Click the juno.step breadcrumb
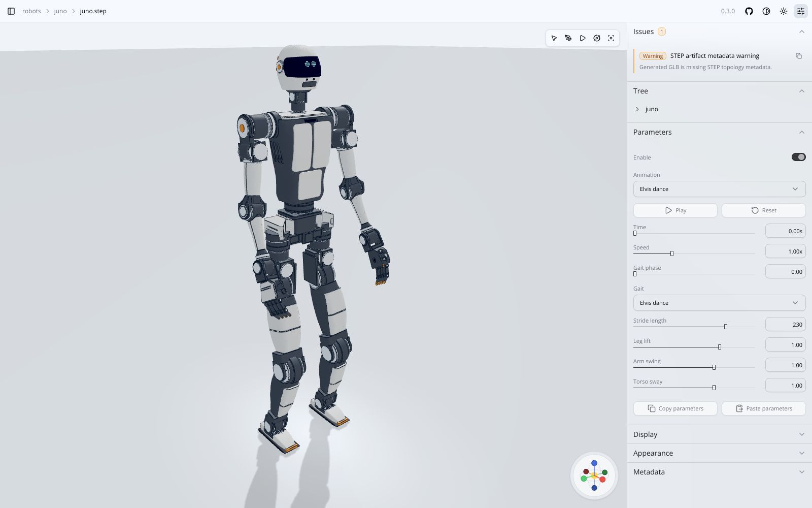Viewport: 812px width, 508px height. click(x=93, y=11)
